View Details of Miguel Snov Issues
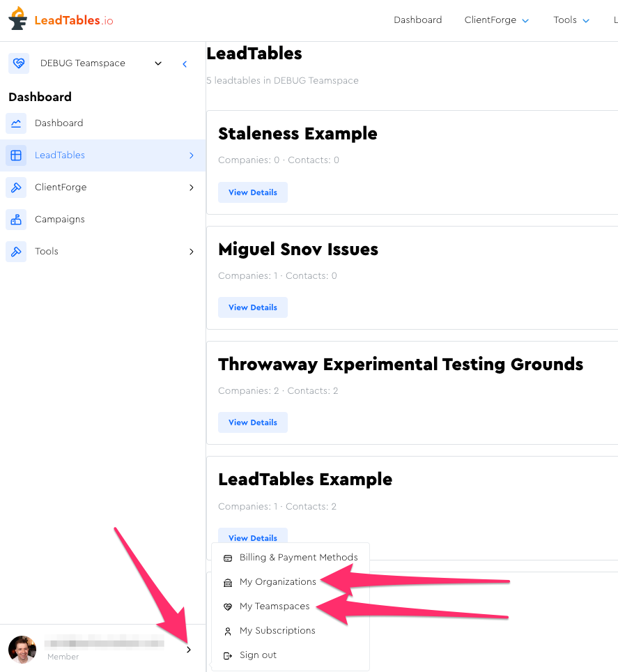This screenshot has width=618, height=672. [252, 307]
